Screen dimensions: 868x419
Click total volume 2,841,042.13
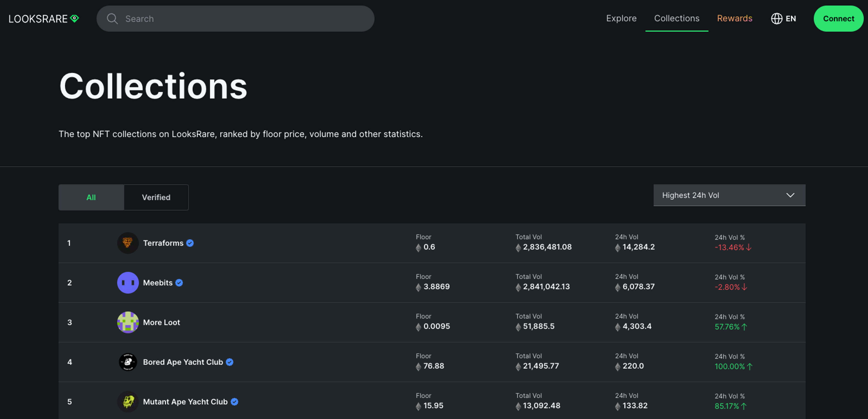546,286
